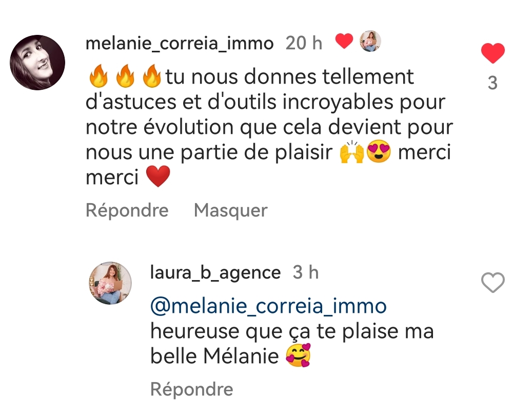View the 3 likes count
532x416 pixels.
click(x=492, y=83)
